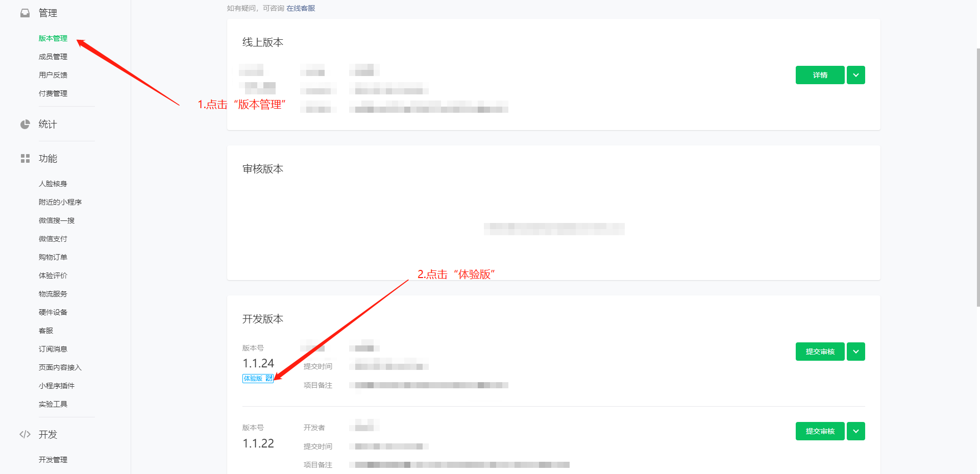
Task: Open 微信支付 in the 功能 menu
Action: tap(53, 239)
